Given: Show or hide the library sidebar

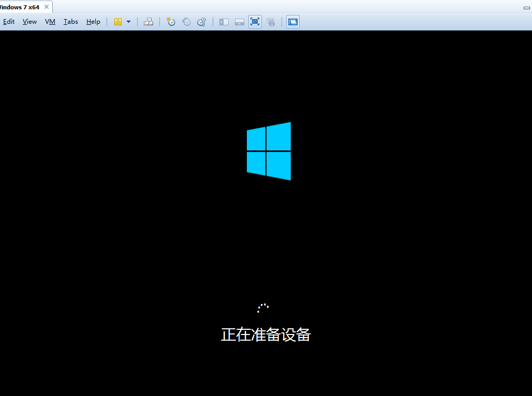Looking at the screenshot, I should (x=224, y=22).
